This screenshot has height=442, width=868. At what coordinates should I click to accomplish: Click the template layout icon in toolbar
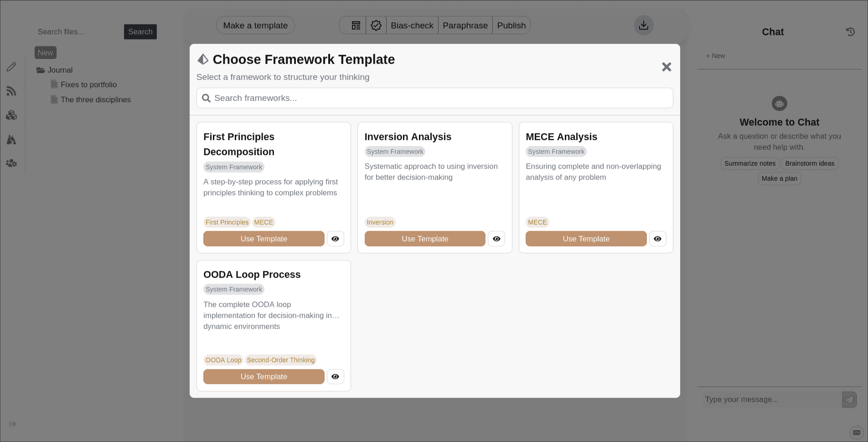pyautogui.click(x=356, y=26)
